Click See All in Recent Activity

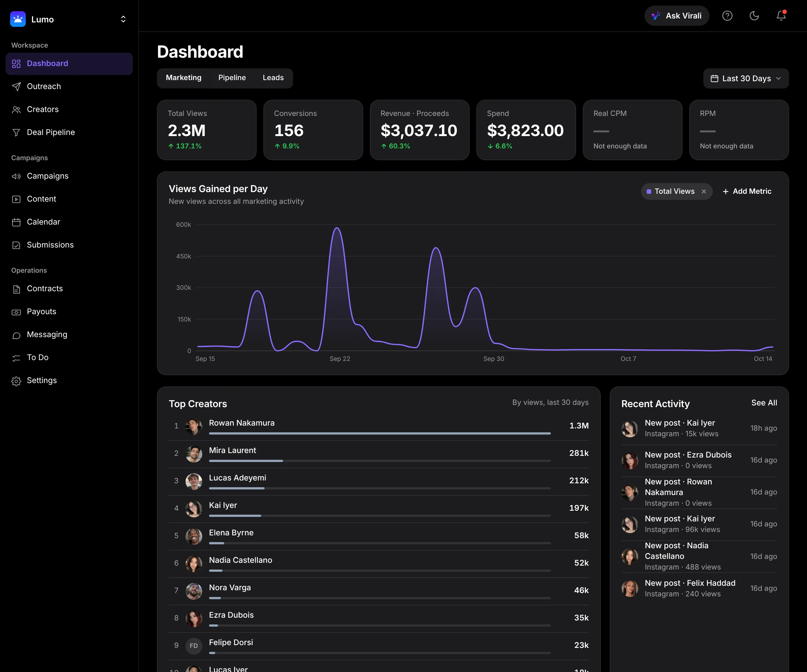pos(764,403)
